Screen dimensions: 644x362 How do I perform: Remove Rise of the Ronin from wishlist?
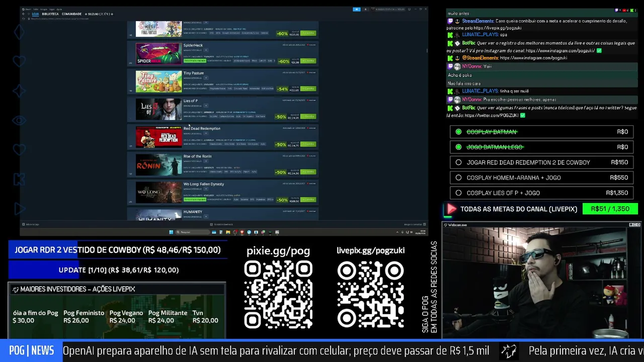tap(312, 156)
